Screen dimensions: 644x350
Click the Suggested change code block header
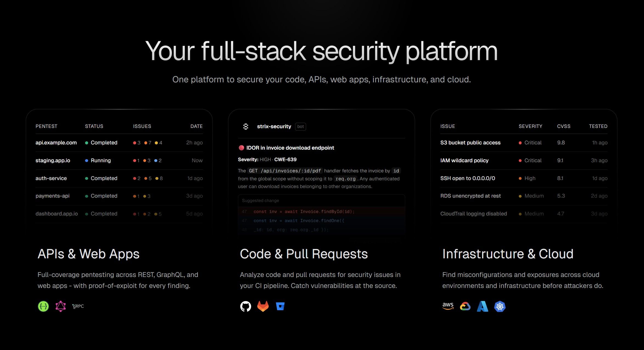(261, 201)
